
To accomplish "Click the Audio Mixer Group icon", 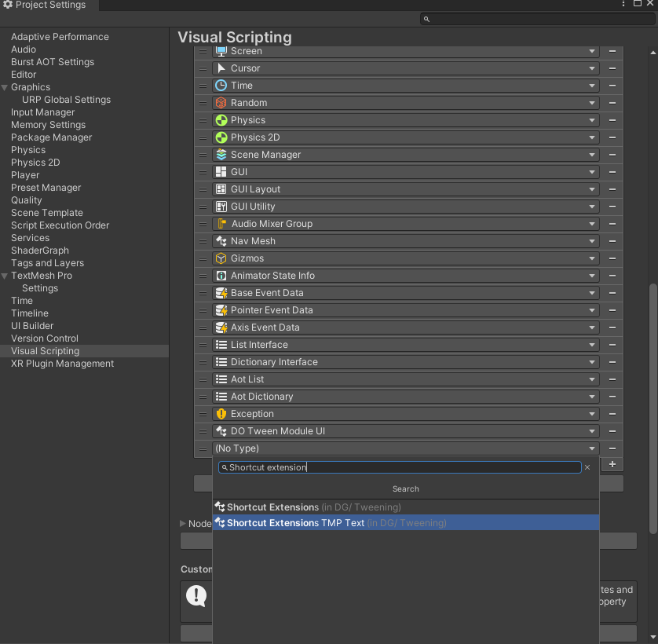I will click(222, 224).
